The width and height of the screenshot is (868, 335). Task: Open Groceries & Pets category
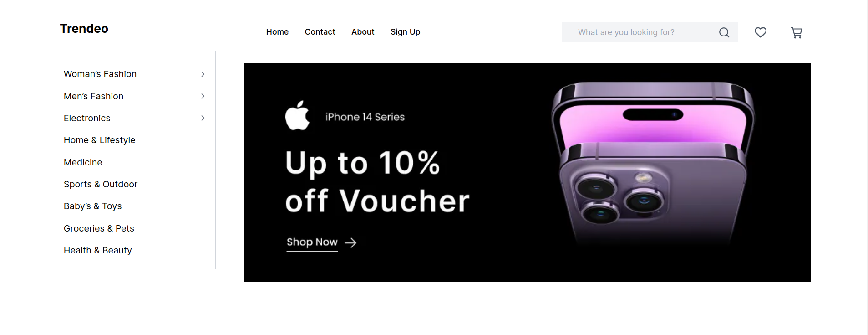pos(99,228)
